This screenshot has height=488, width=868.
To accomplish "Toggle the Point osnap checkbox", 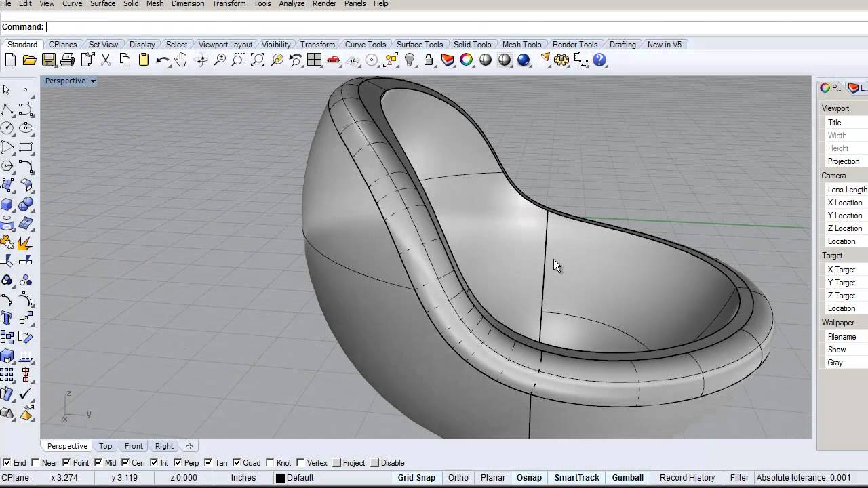I will point(66,463).
